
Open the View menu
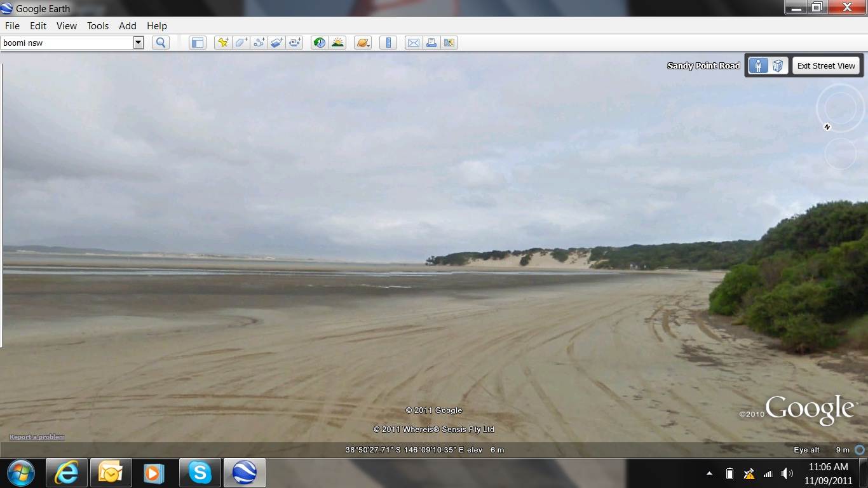coord(66,26)
